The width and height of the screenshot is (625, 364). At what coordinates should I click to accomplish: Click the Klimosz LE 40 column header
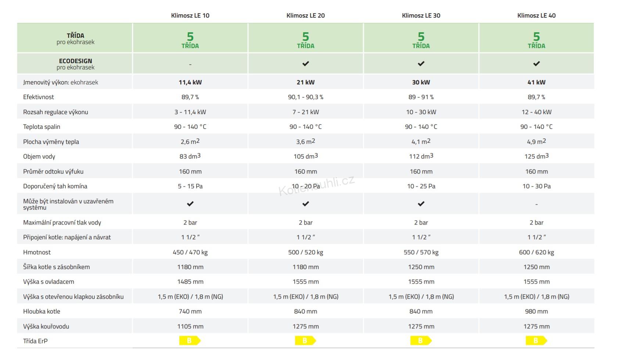point(536,15)
